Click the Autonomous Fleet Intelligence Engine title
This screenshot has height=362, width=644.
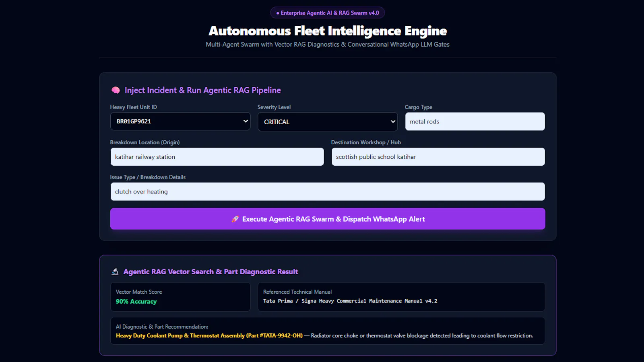[328, 31]
